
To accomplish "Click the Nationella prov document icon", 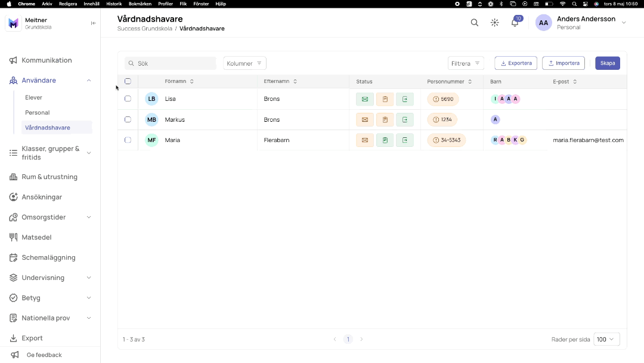I will 13,318.
